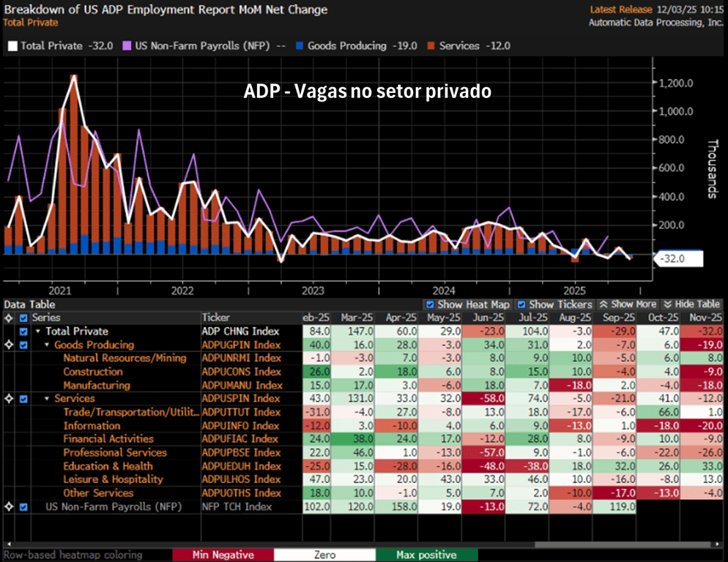Select the Nov-25 column header
The height and width of the screenshot is (562, 728).
click(x=706, y=318)
